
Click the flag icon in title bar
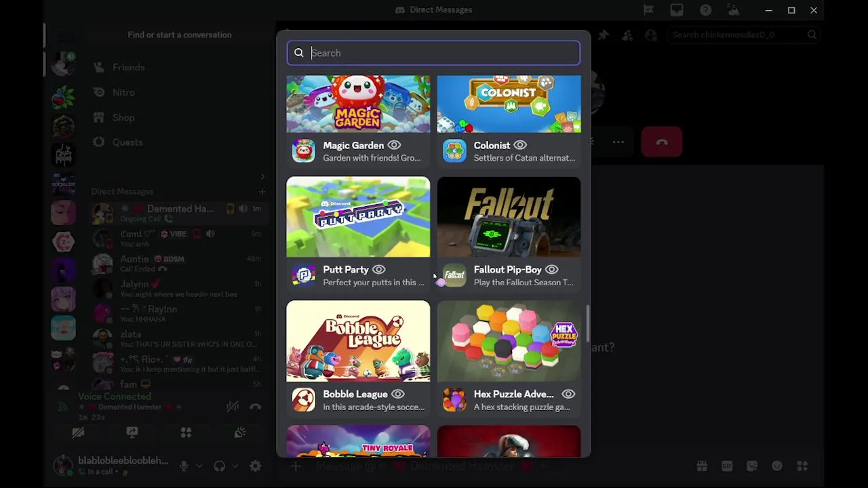pyautogui.click(x=648, y=10)
